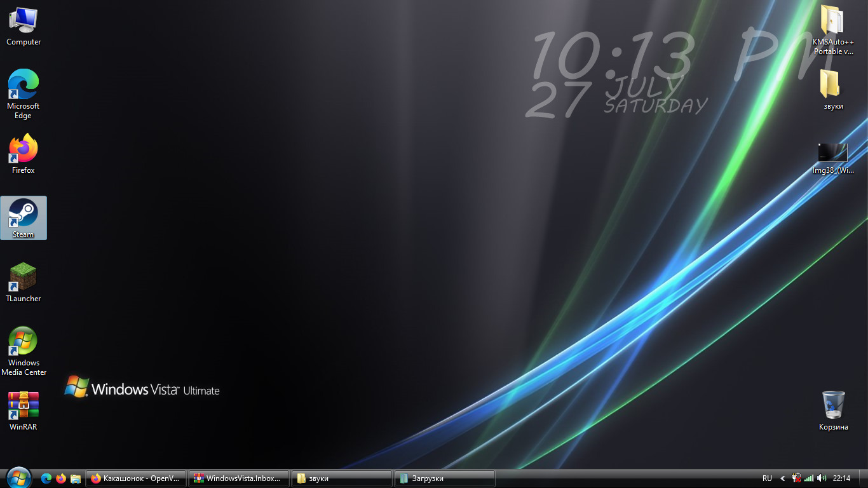Select the KMSAuto++ Portable folder

tap(833, 30)
